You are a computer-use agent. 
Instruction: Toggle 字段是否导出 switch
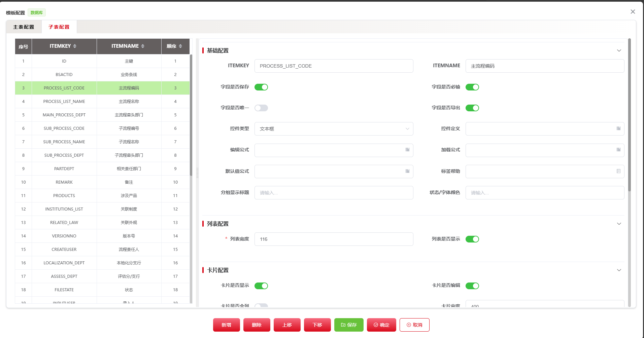tap(472, 108)
